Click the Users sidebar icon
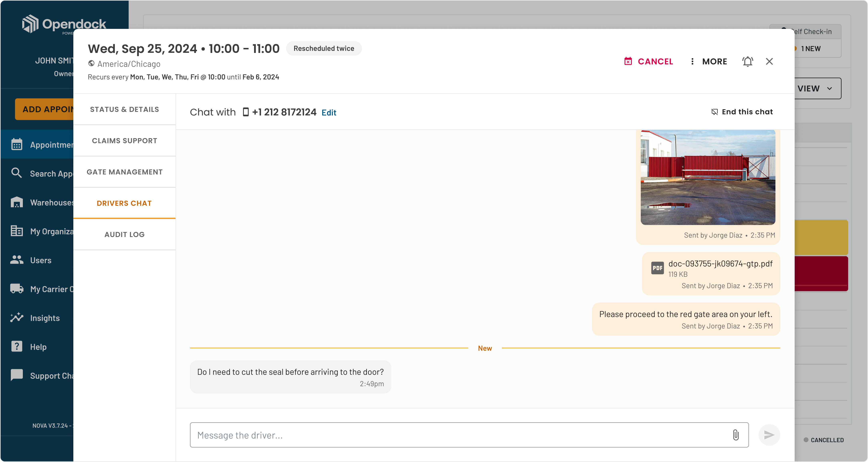Image resolution: width=868 pixels, height=462 pixels. pos(16,260)
